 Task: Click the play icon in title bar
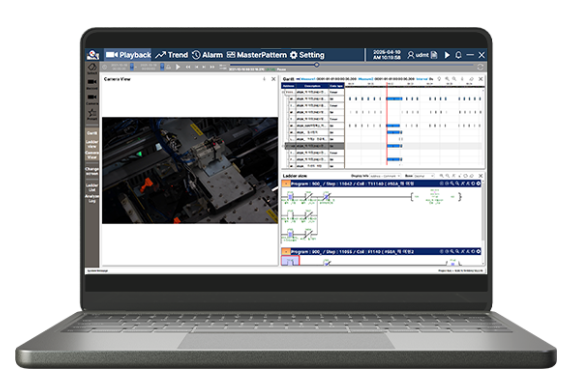447,55
